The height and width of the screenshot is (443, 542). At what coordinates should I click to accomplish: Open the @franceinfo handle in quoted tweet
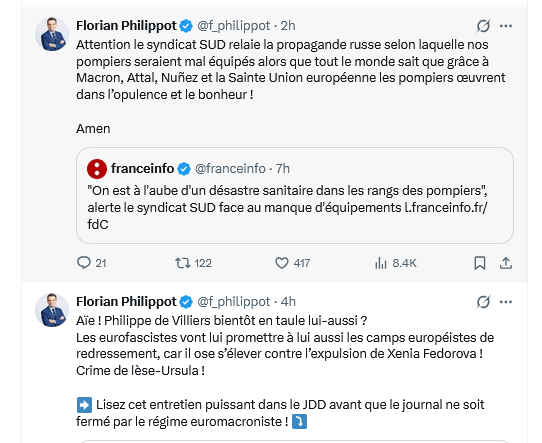(230, 169)
